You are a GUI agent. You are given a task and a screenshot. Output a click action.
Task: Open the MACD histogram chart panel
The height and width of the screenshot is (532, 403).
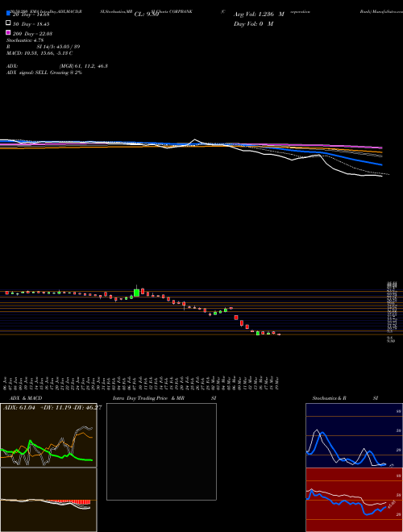(48, 500)
